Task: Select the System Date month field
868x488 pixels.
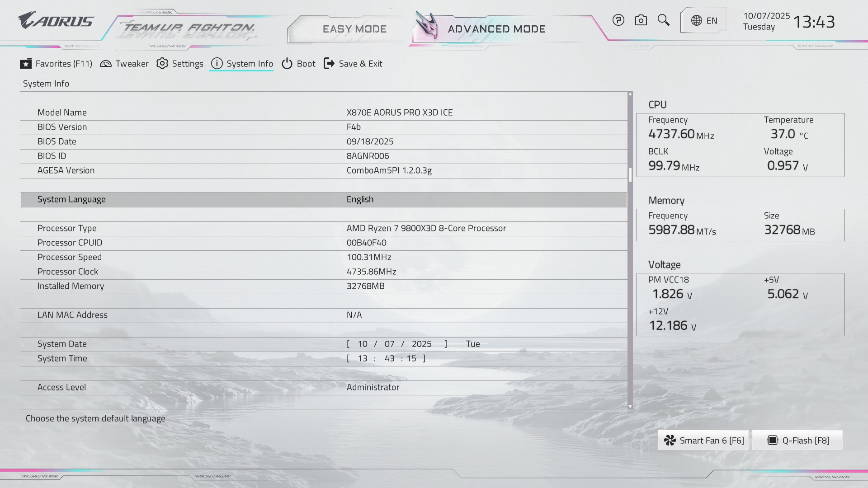Action: point(363,344)
